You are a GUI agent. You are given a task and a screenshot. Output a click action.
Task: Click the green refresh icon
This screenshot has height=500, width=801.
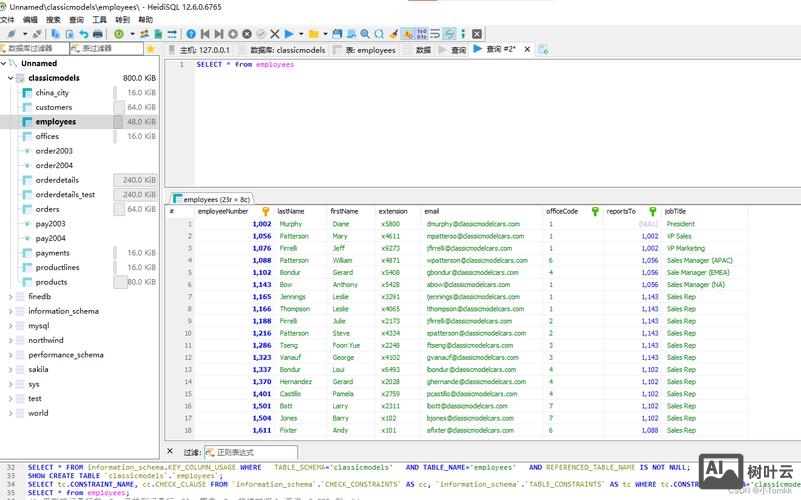pos(119,34)
